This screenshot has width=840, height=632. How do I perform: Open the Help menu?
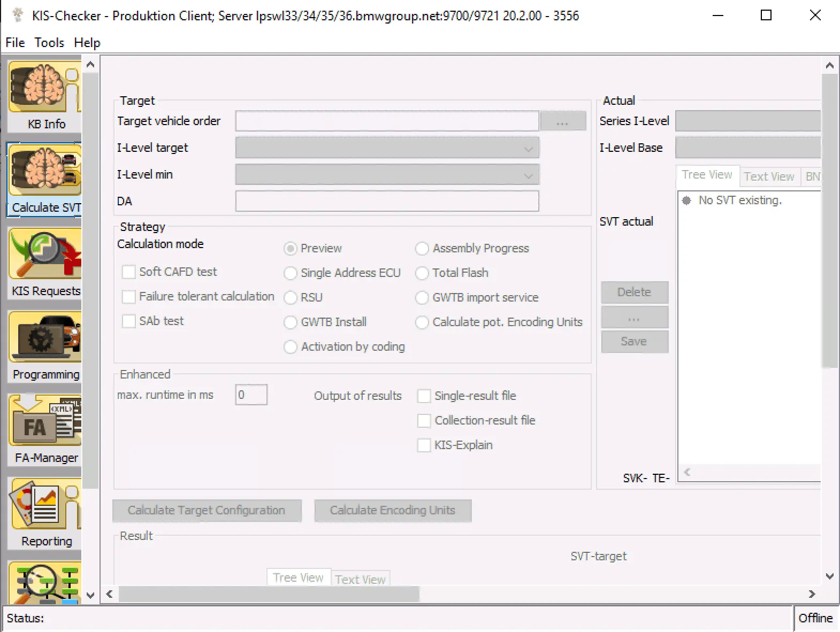pos(87,43)
